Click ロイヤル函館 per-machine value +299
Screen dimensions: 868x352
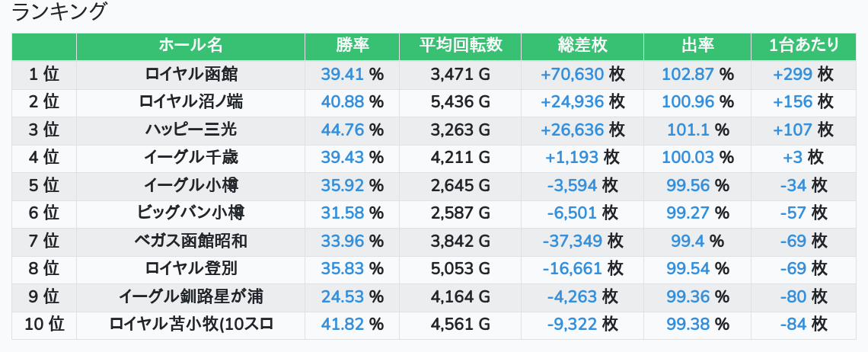pyautogui.click(x=793, y=74)
